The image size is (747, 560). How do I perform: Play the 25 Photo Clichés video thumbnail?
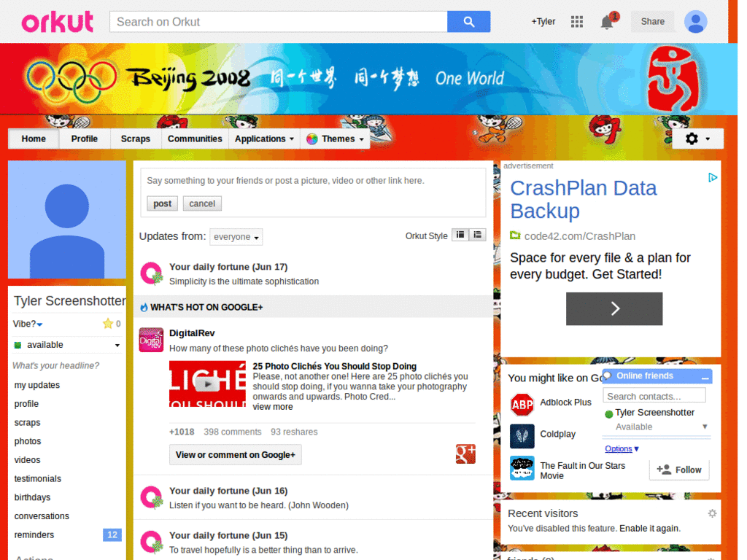click(207, 384)
